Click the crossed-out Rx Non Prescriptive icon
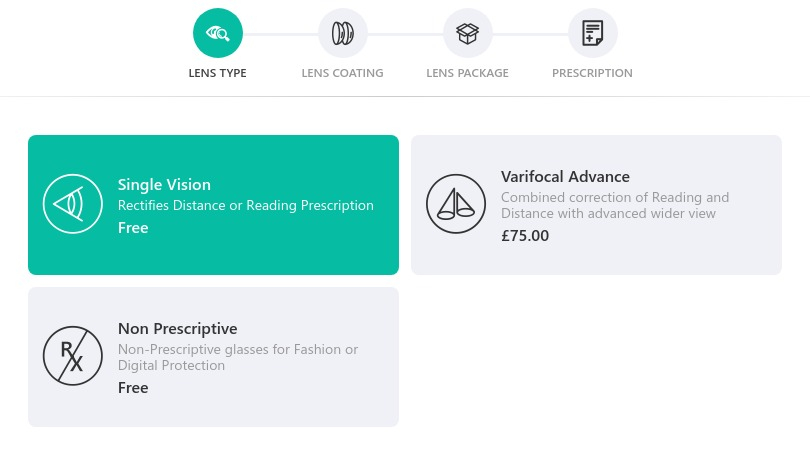The width and height of the screenshot is (810, 465). [x=73, y=356]
